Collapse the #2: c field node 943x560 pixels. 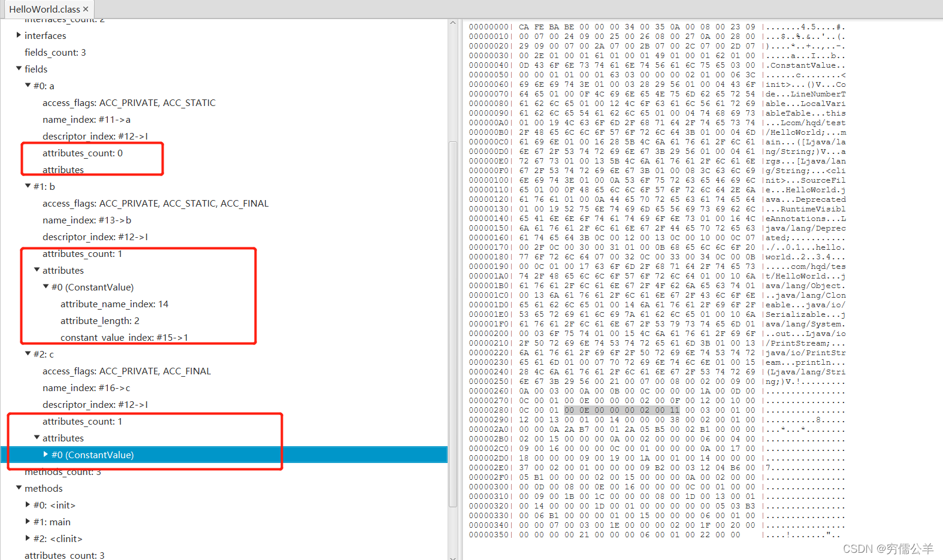point(28,354)
